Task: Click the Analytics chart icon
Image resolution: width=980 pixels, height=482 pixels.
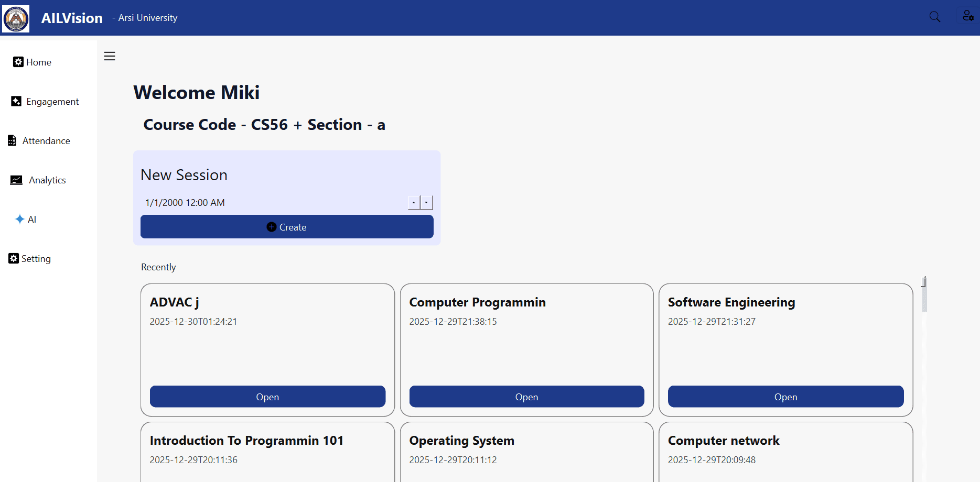Action: [x=17, y=180]
